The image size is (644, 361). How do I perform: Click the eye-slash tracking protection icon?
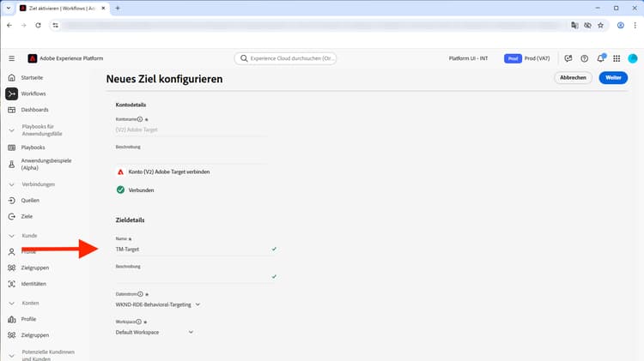click(x=587, y=26)
